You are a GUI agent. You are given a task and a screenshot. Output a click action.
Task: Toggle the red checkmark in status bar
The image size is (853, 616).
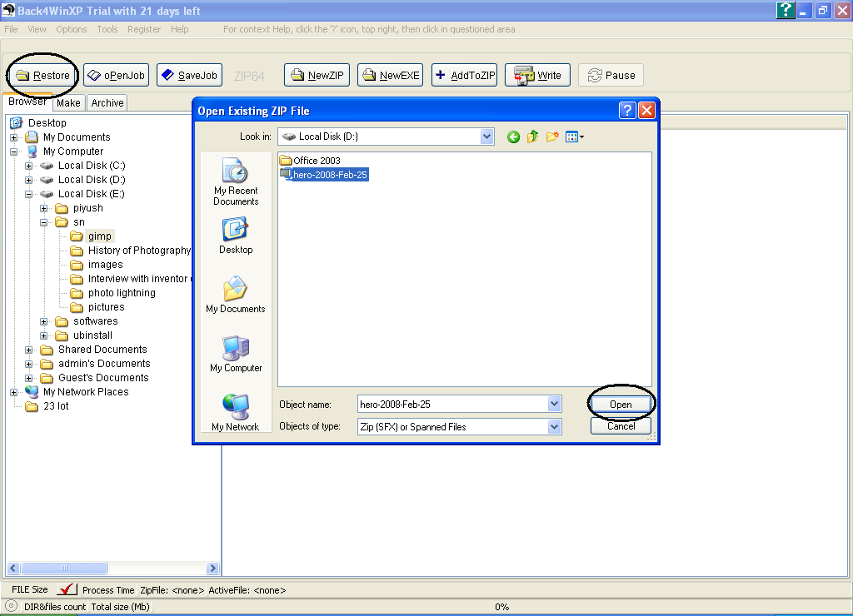[67, 589]
